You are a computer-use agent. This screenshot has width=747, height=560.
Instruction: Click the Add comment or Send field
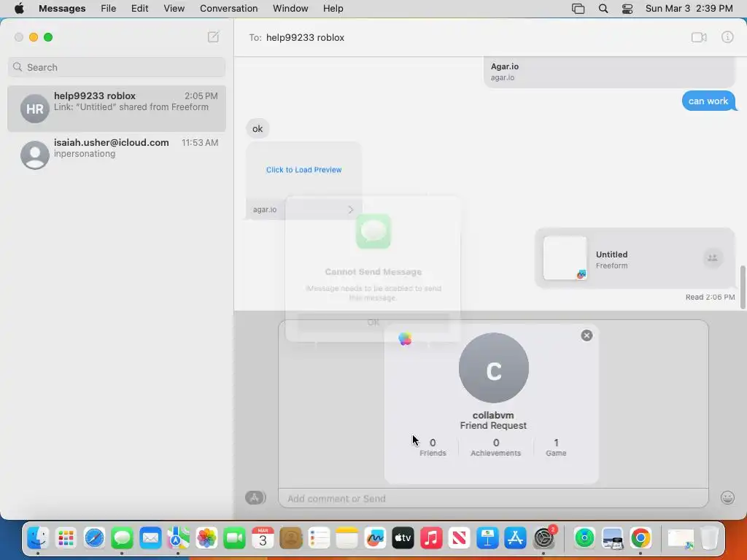click(493, 498)
